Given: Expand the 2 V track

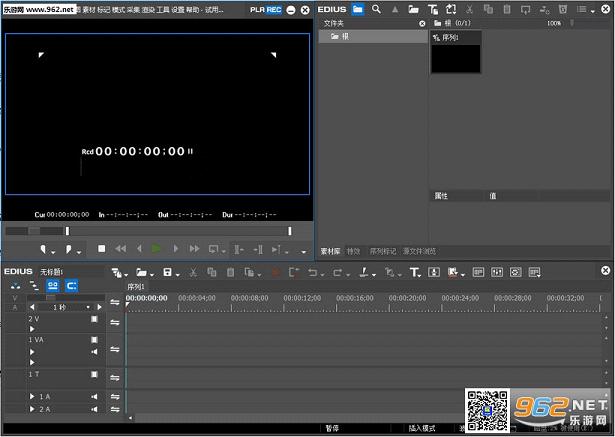Looking at the screenshot, I should (32, 329).
